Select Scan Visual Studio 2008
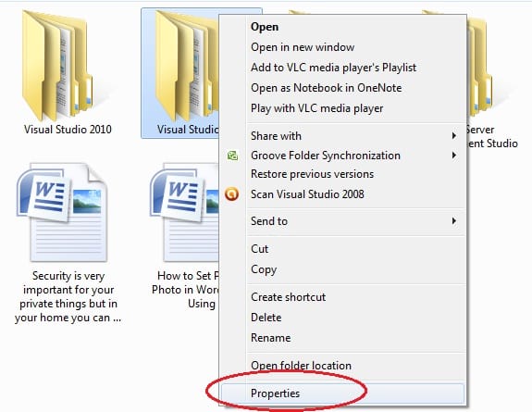 343,194
